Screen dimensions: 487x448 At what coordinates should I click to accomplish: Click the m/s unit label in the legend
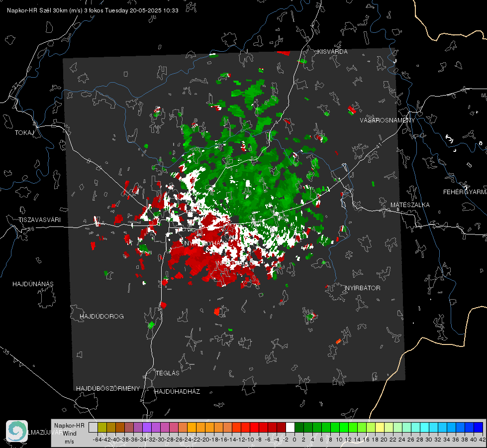pyautogui.click(x=69, y=442)
